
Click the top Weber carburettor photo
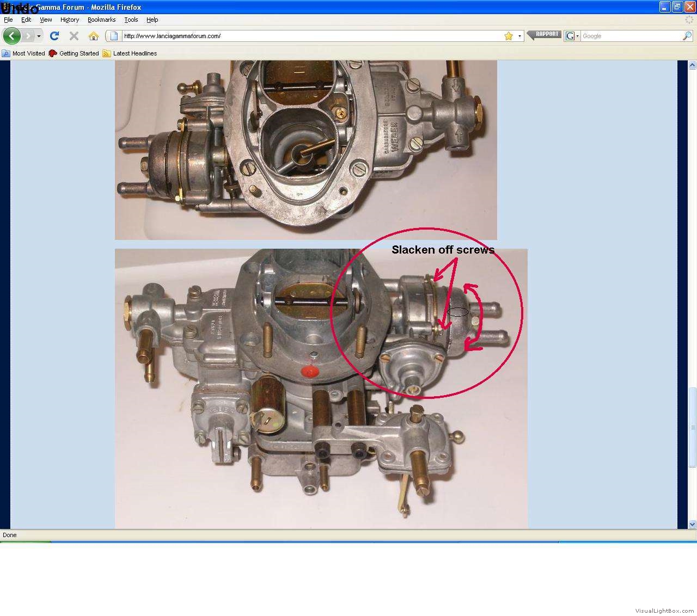[305, 150]
